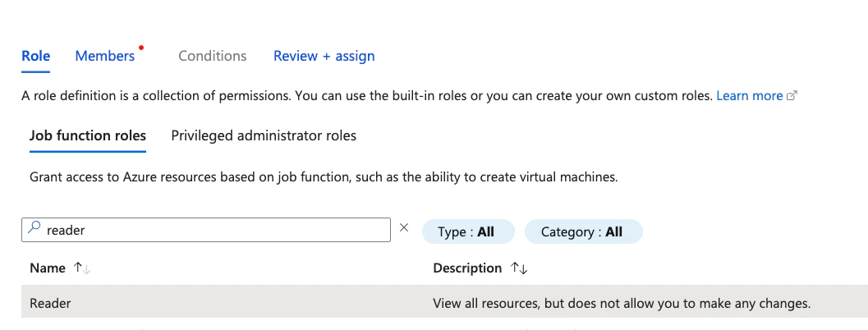
Task: Open the Type : All filter
Action: tap(468, 231)
